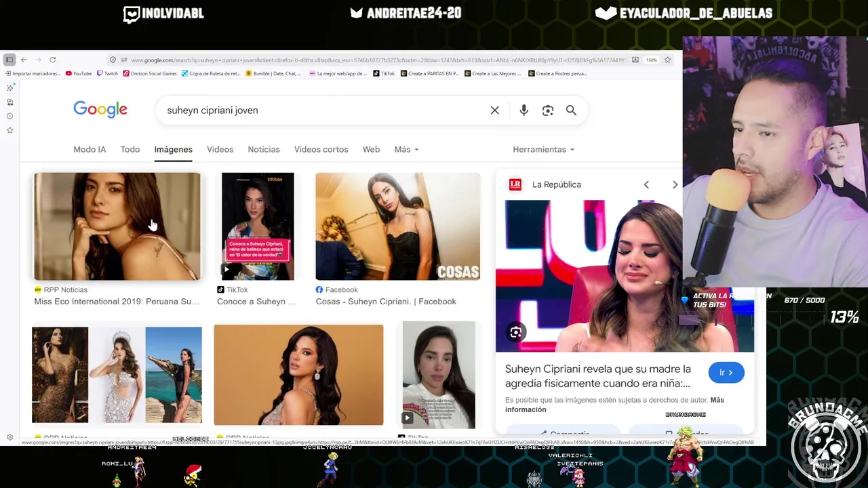Image resolution: width=868 pixels, height=488 pixels.
Task: Open the Suheyn Cipriani revela article title
Action: pyautogui.click(x=598, y=376)
